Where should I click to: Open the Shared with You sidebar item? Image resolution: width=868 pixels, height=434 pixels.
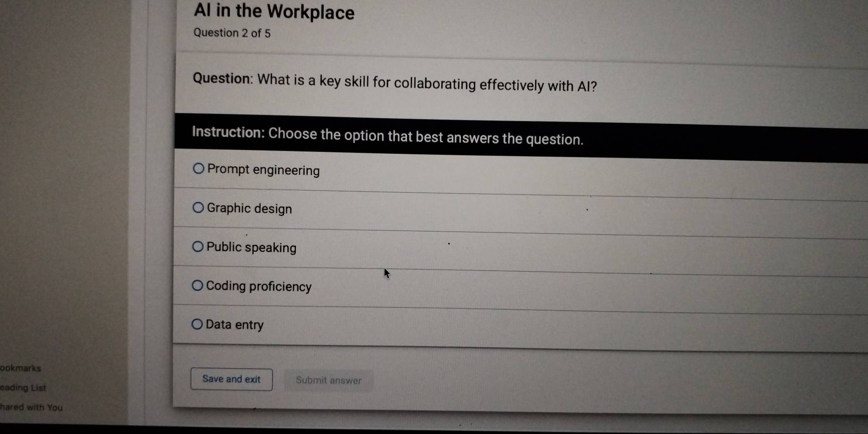coord(31,408)
